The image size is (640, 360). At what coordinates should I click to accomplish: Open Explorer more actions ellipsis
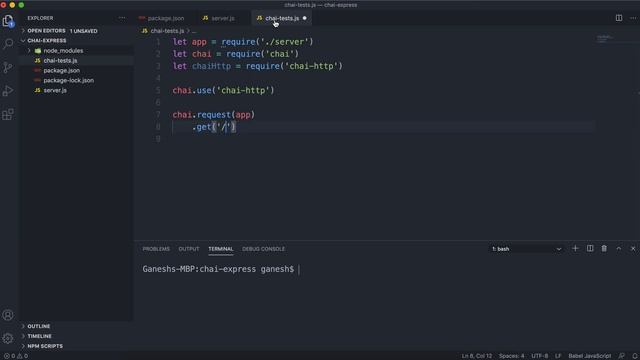[122, 18]
